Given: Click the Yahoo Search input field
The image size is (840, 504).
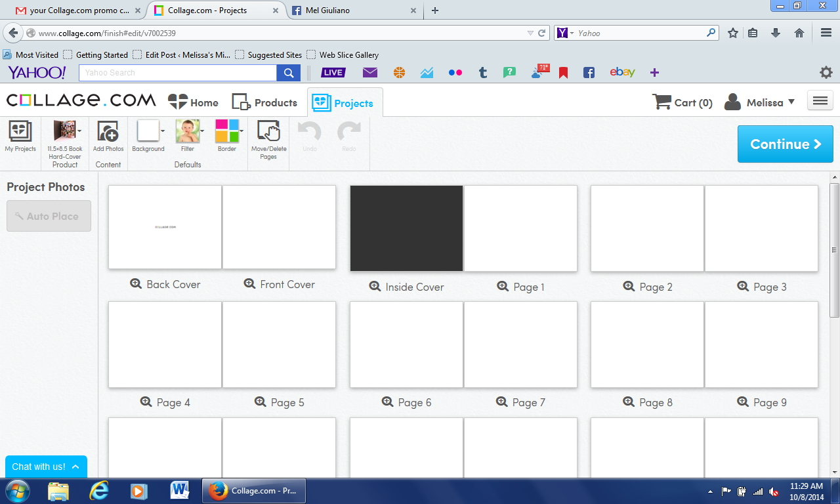Looking at the screenshot, I should point(177,73).
